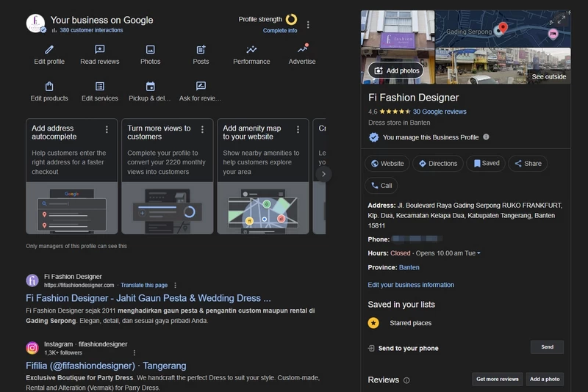Open Ask for reviews icon

coord(201,86)
